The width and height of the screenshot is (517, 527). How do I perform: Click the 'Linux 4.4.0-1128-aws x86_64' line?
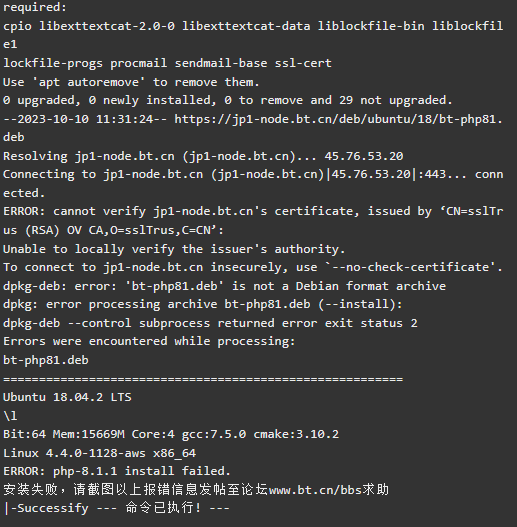[99, 453]
